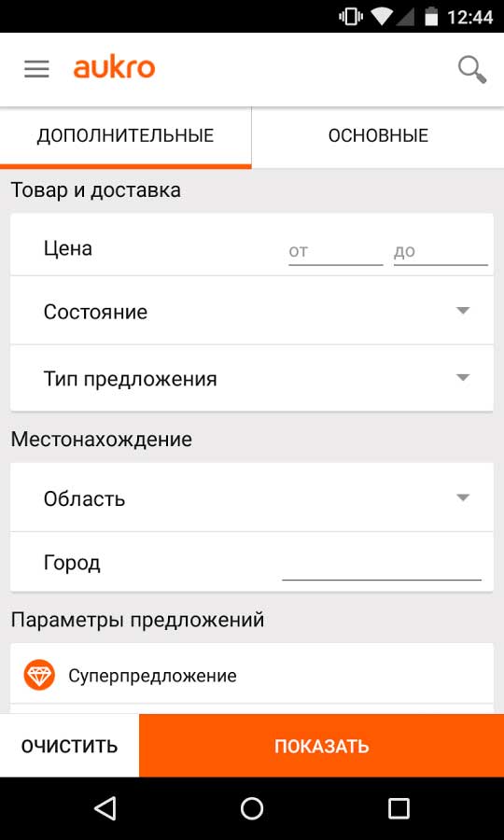This screenshot has width=504, height=840.
Task: Open search with the magnifier icon
Action: [472, 70]
